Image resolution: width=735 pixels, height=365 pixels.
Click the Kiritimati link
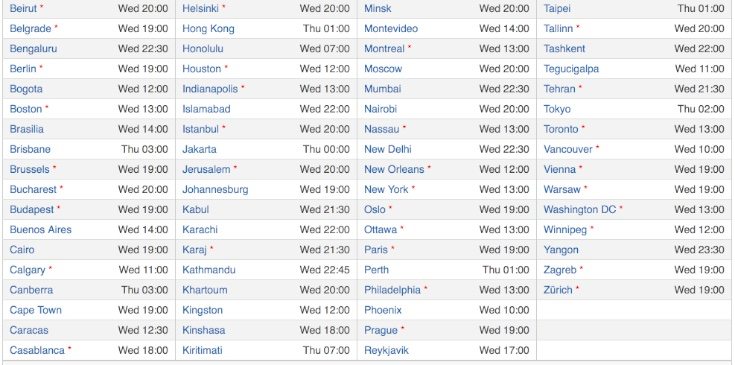point(202,350)
